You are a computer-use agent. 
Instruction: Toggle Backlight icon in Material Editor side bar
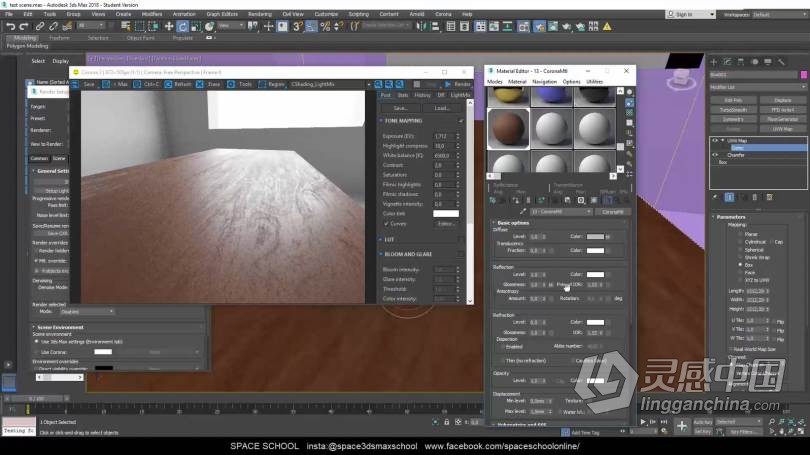click(629, 103)
